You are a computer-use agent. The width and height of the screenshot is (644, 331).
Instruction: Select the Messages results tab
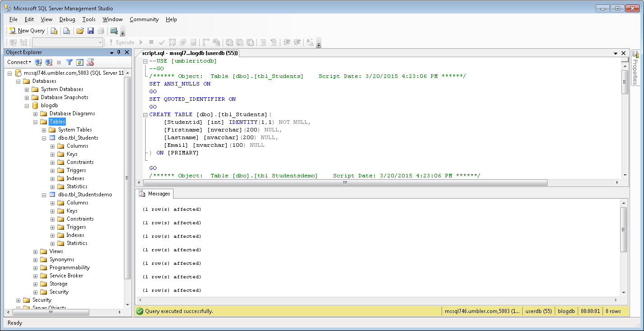[x=155, y=194]
